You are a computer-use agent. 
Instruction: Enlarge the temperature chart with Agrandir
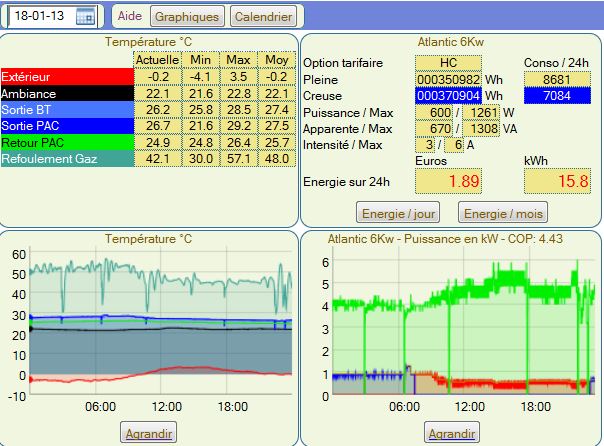click(x=148, y=433)
